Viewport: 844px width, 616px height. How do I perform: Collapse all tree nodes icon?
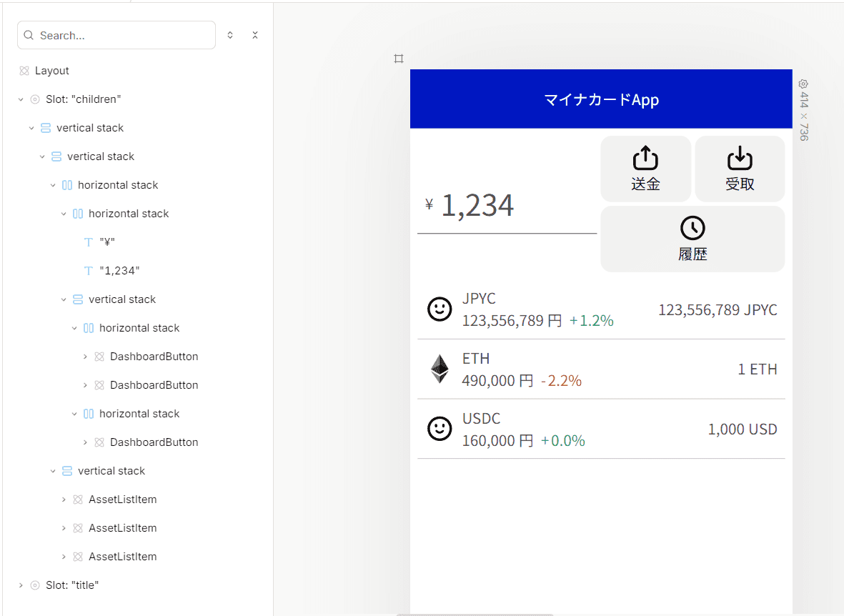(x=255, y=35)
